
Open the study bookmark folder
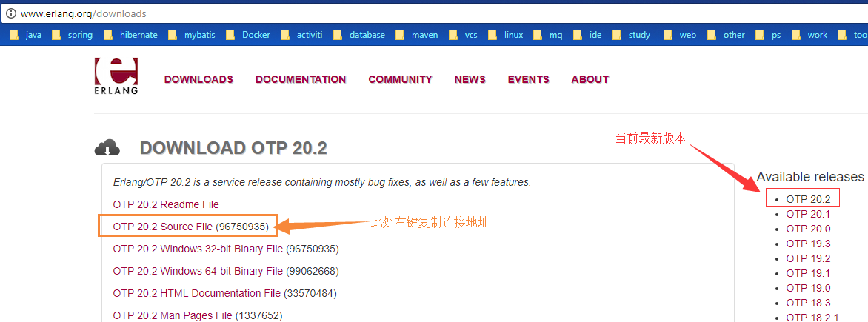click(632, 35)
